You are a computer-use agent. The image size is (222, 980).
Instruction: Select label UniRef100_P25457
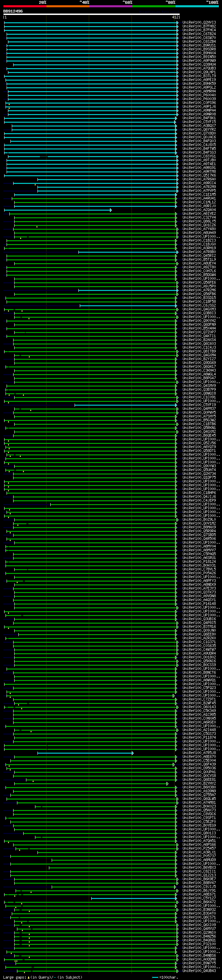point(199,848)
